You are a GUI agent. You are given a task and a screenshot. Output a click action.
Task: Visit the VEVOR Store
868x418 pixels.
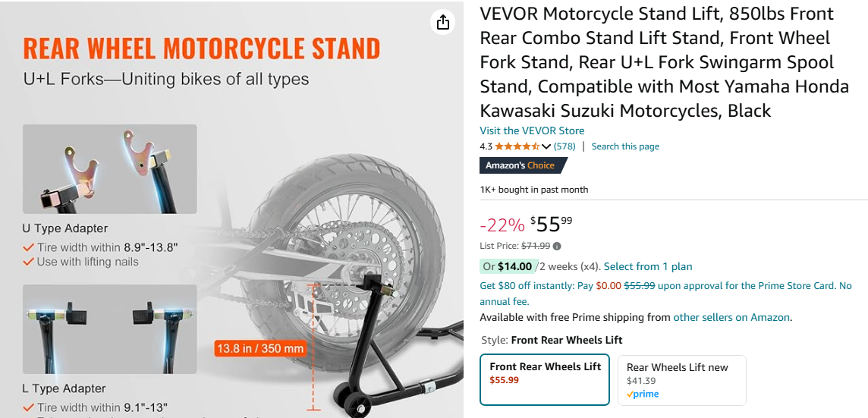532,130
